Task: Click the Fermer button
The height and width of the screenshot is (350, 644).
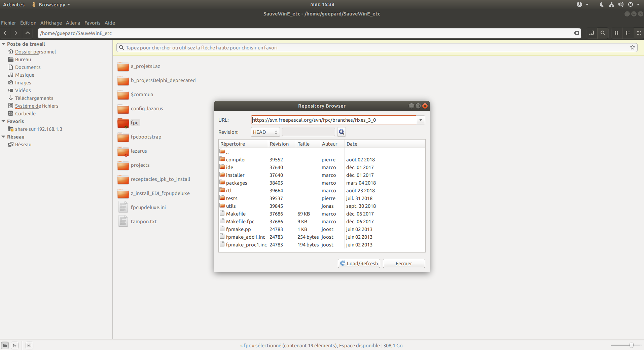Action: (404, 264)
